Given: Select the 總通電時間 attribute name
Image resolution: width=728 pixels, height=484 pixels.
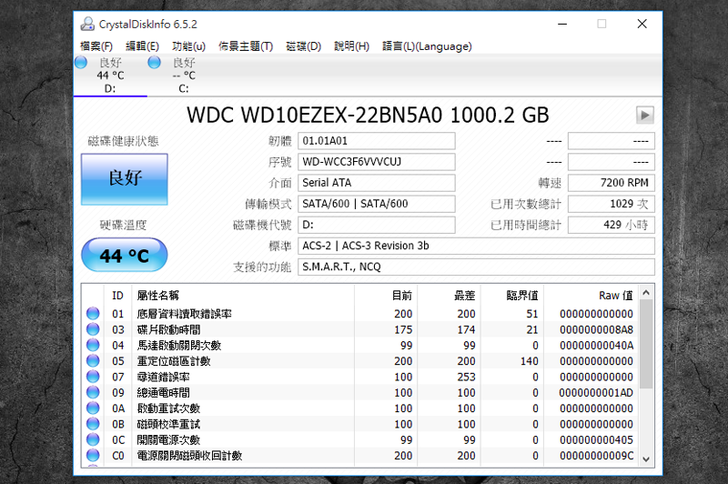Looking at the screenshot, I should (163, 393).
